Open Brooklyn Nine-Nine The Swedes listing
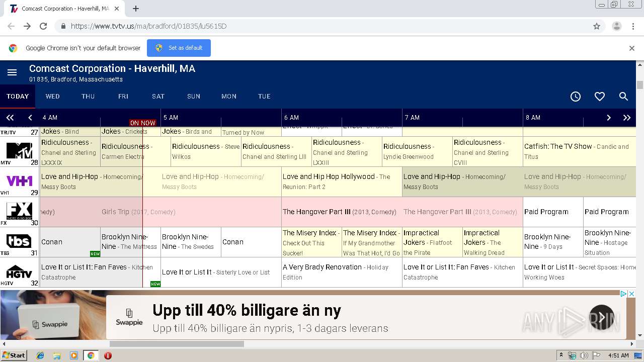Viewport: 644px width, 362px height. (191, 242)
